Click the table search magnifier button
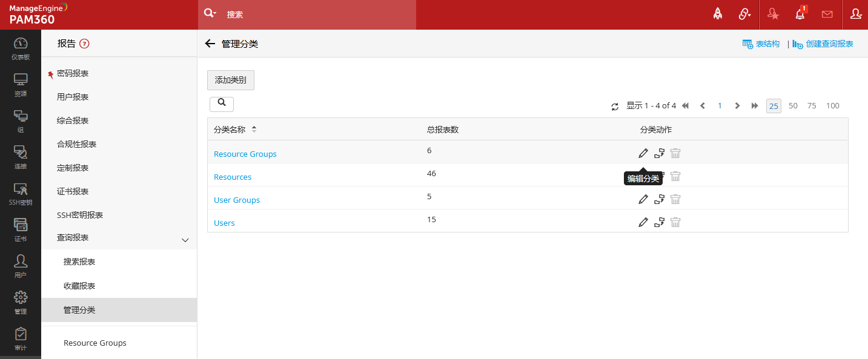This screenshot has width=868, height=359. click(222, 104)
